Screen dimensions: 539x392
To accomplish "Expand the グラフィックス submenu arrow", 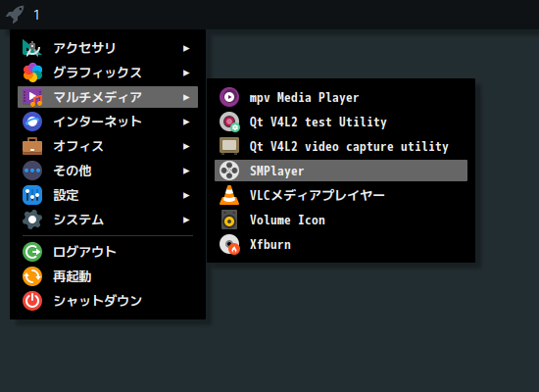I will click(x=186, y=73).
